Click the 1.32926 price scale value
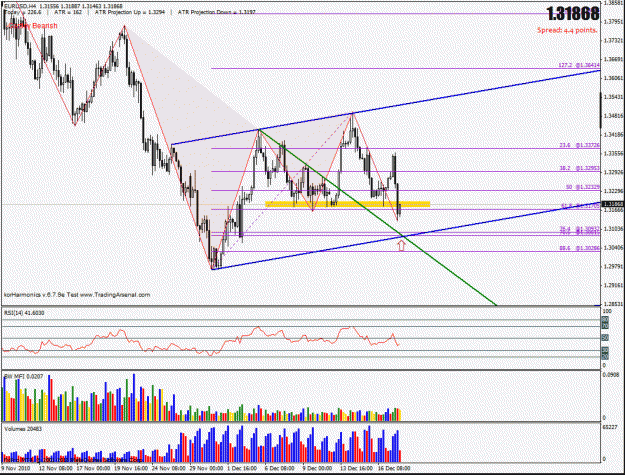Screen dimensions: 625x475 coord(613,172)
